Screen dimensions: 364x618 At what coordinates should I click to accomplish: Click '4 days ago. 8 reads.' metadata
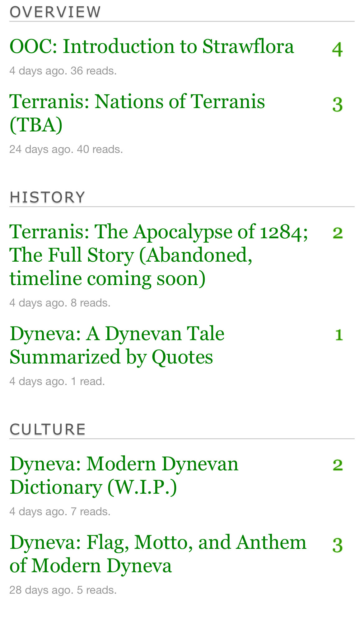[60, 303]
